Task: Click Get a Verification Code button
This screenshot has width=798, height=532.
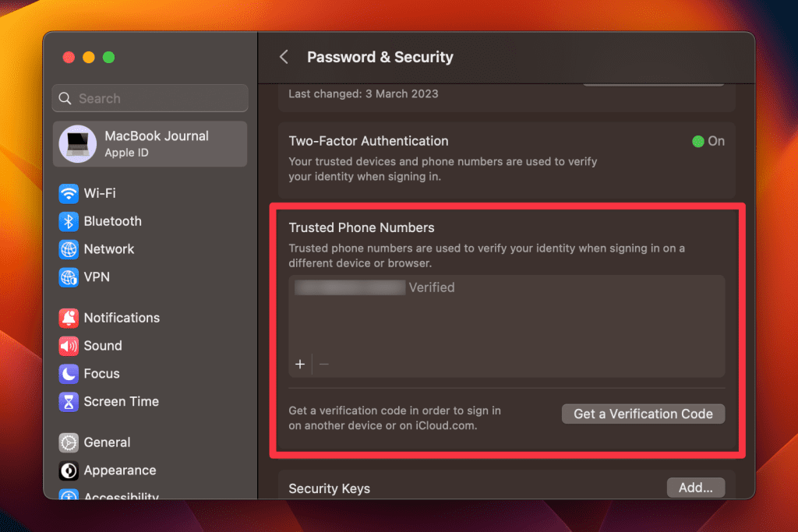Action: click(x=643, y=414)
